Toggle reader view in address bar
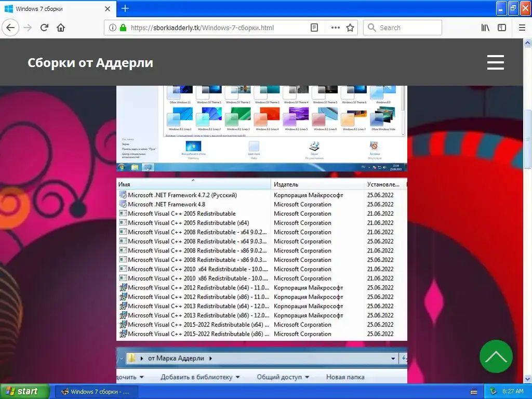The height and width of the screenshot is (399, 532). click(x=314, y=28)
